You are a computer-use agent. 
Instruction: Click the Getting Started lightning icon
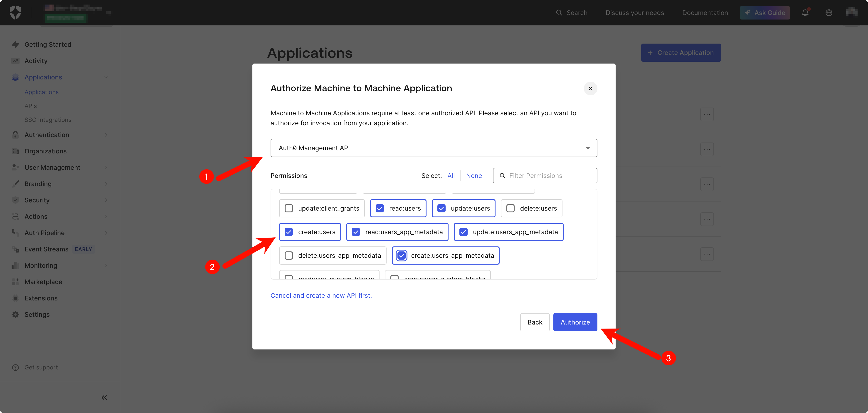15,44
